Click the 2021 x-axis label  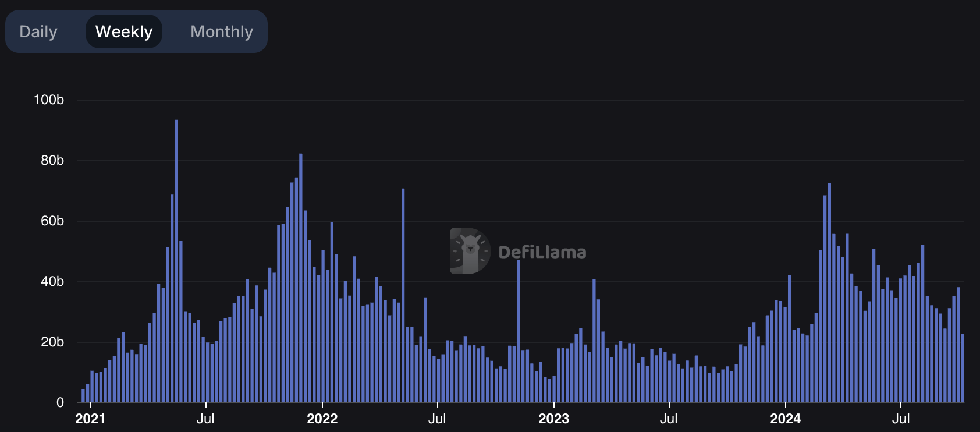point(90,419)
